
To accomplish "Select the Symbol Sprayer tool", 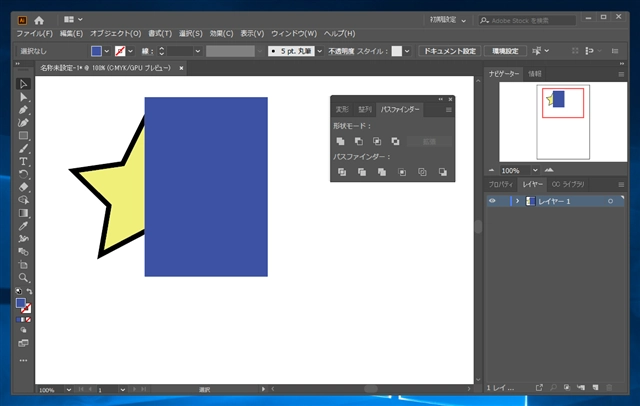I will click(23, 239).
